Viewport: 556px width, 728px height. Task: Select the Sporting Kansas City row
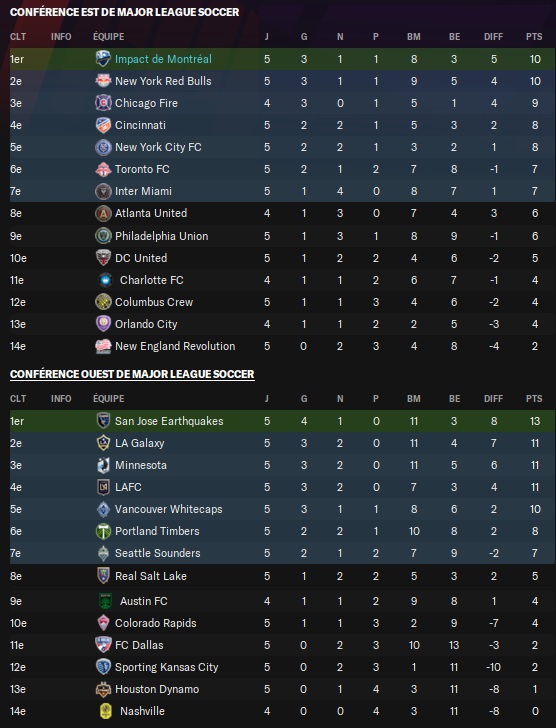tap(282, 667)
